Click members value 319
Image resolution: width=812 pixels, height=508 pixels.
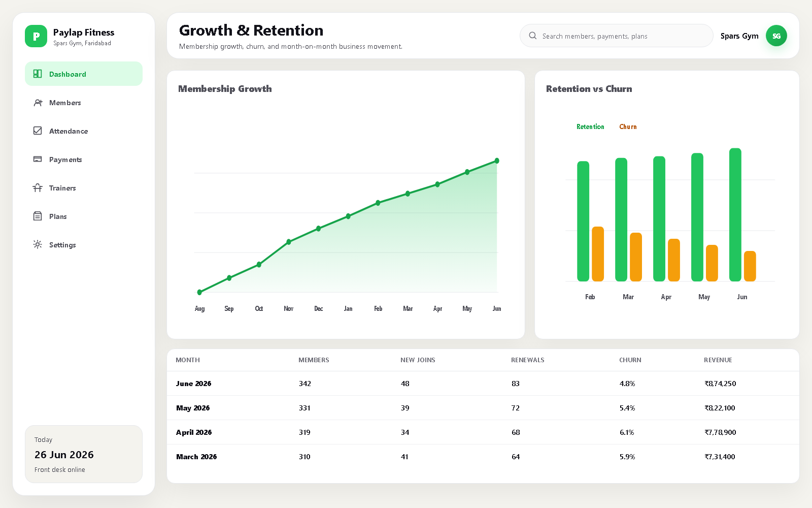(x=304, y=432)
